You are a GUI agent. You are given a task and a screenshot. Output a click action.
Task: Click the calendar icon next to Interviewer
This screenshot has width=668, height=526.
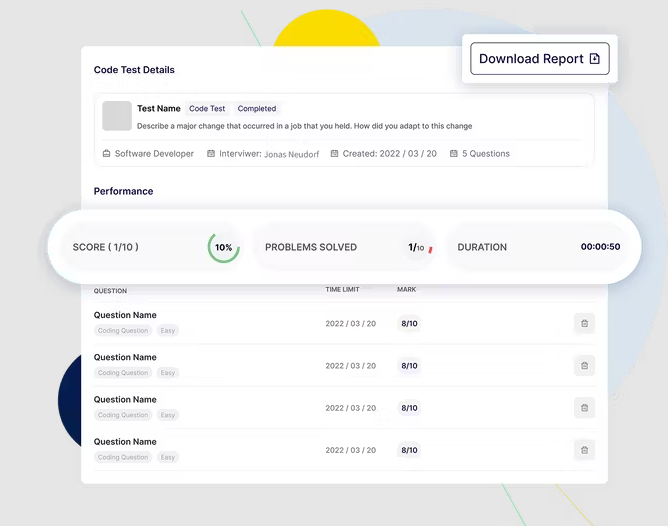pos(211,154)
